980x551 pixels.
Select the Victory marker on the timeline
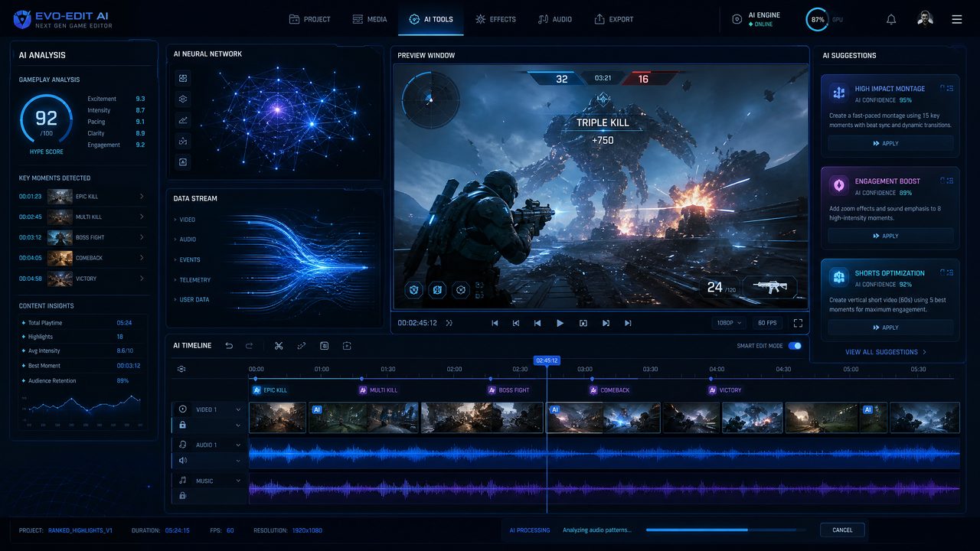click(x=725, y=390)
